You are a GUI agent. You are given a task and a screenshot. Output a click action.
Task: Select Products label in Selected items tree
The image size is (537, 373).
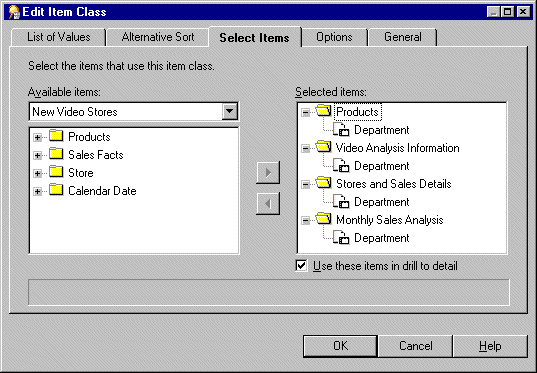click(358, 112)
